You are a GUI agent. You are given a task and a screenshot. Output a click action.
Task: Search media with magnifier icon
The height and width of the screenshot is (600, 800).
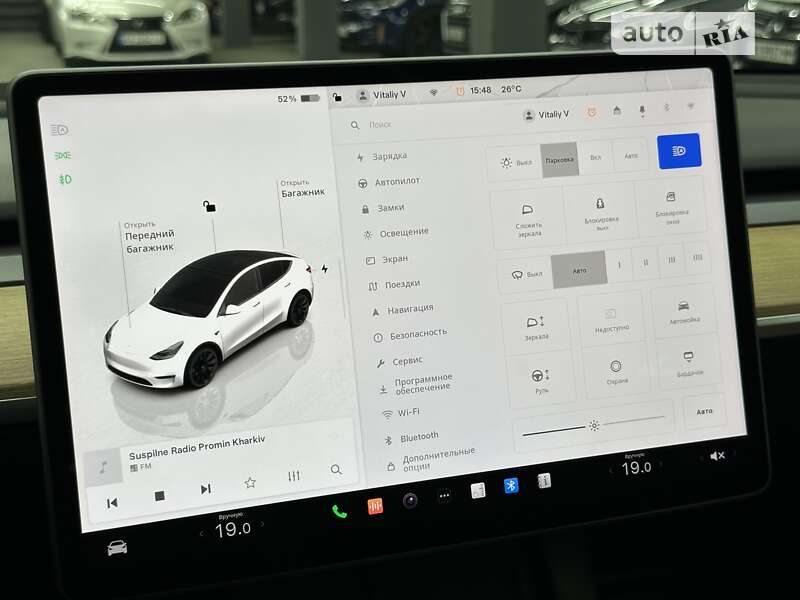tap(336, 469)
